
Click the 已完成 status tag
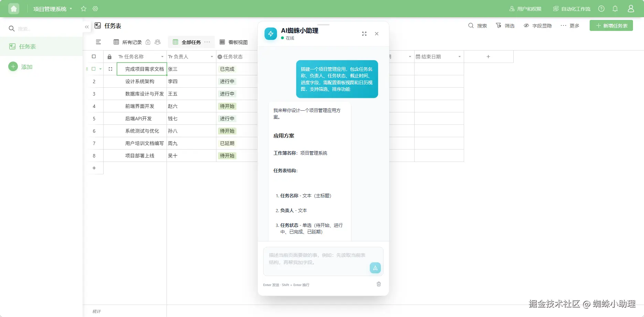pos(227,69)
